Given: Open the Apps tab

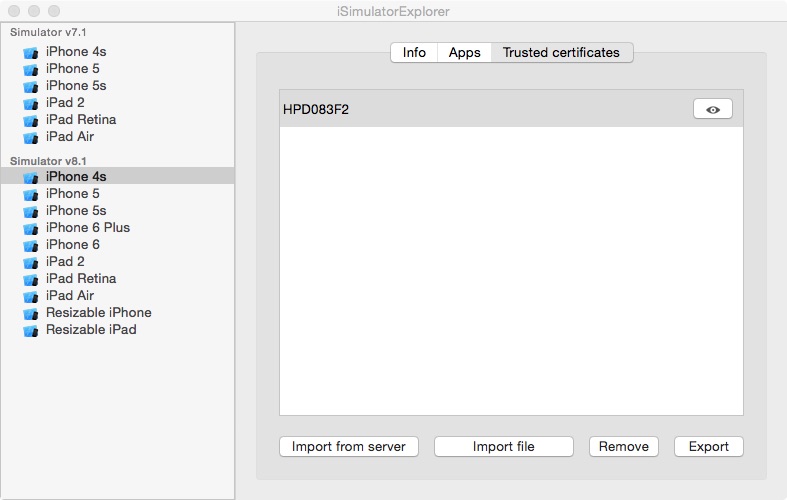Looking at the screenshot, I should pos(464,53).
